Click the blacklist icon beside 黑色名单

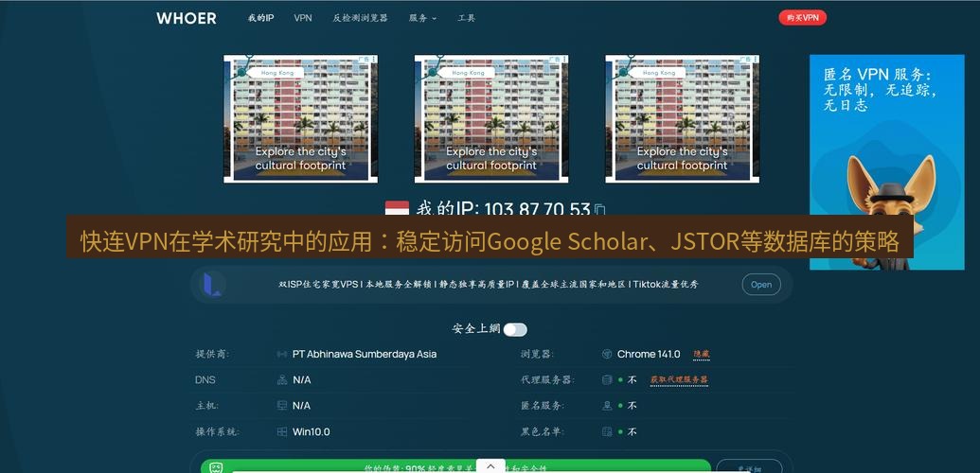(x=606, y=431)
